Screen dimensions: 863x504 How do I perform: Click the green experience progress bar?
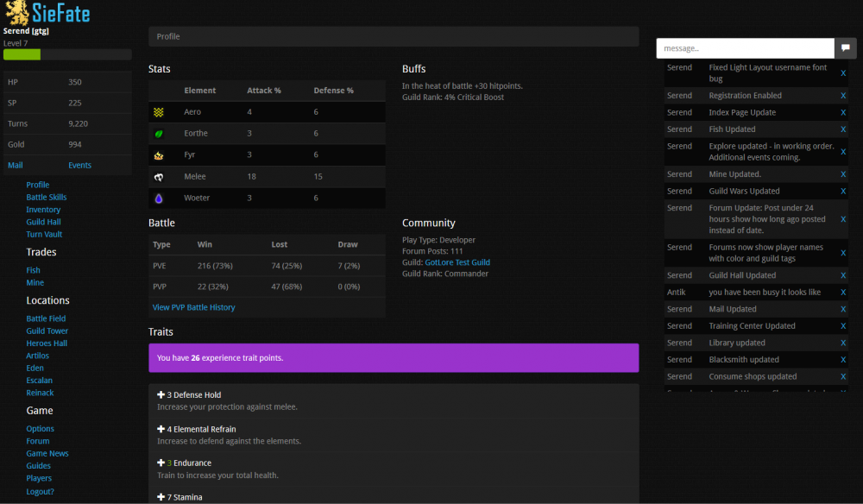[22, 54]
